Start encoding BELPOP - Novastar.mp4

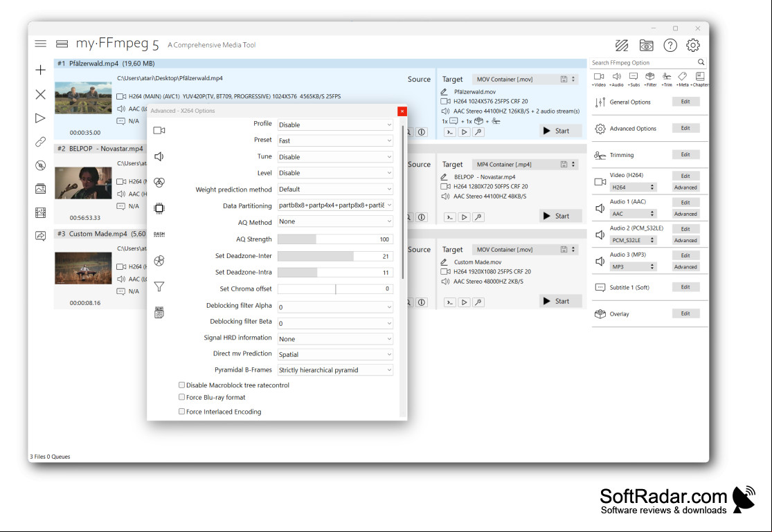[x=560, y=216]
